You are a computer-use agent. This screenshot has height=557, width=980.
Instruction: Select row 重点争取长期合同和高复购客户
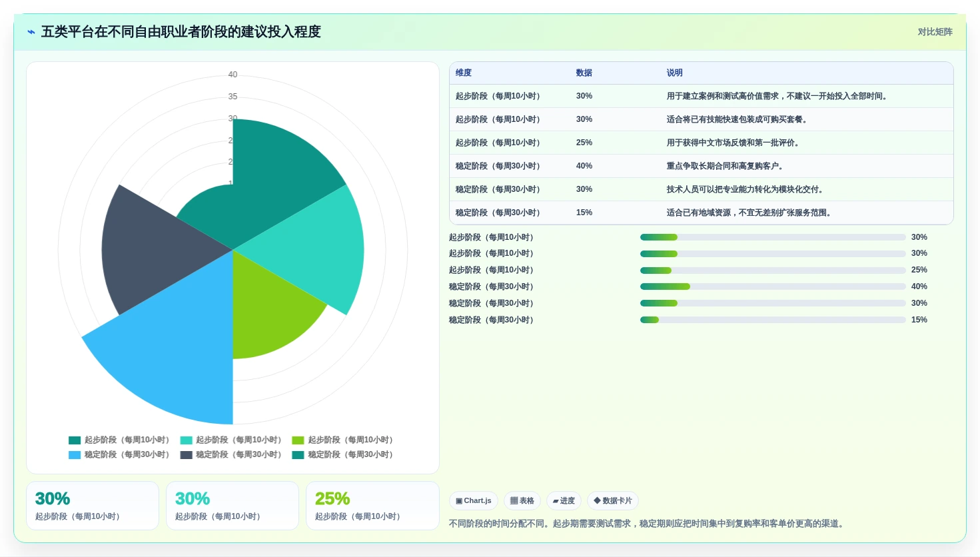point(702,166)
